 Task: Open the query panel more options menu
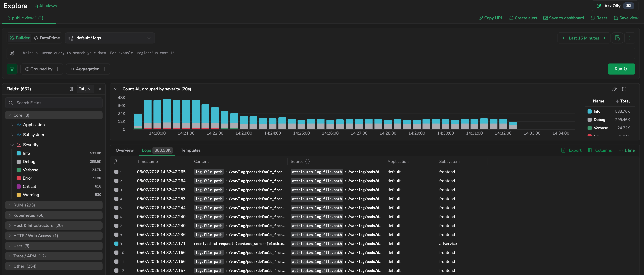[x=630, y=38]
